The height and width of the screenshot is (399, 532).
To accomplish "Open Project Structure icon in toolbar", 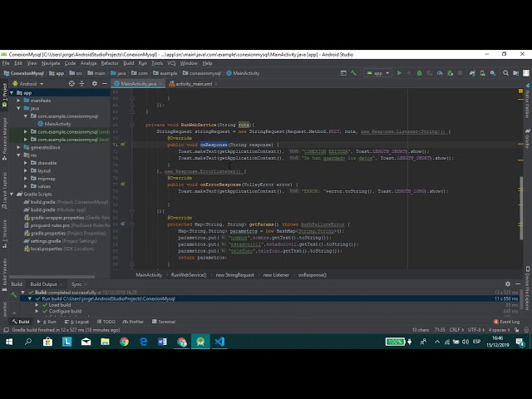I will [516, 73].
